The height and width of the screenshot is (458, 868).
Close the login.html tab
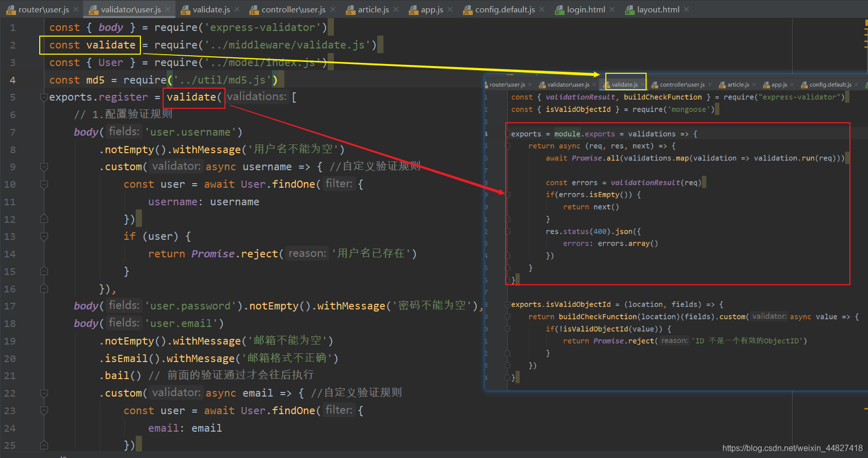612,9
